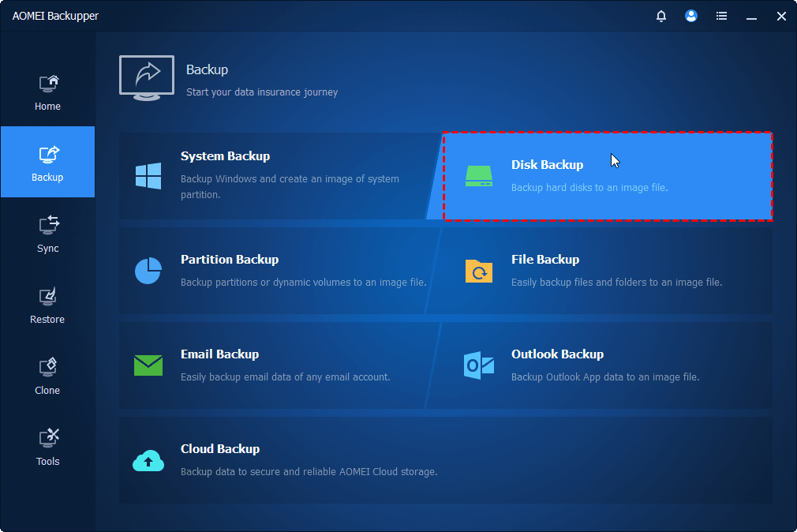Click 'Backup hard disks to an image file.' text
Image resolution: width=797 pixels, height=532 pixels.
(589, 188)
